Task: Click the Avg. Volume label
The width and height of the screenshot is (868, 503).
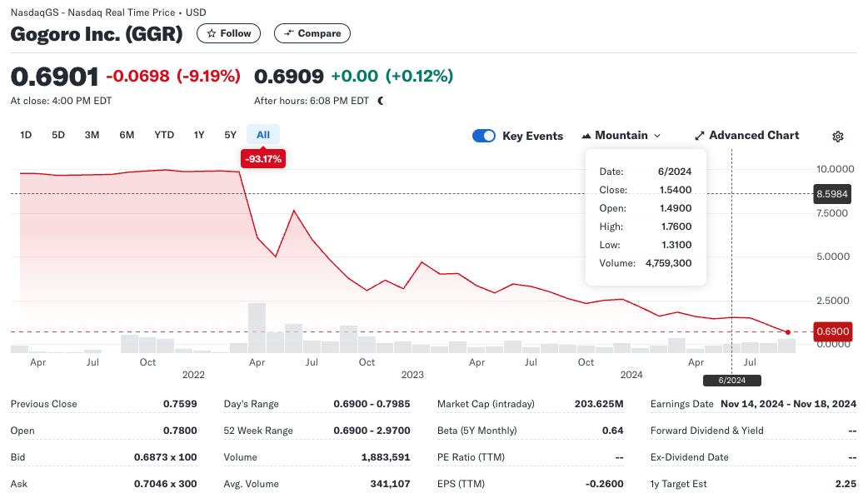Action: (x=252, y=484)
